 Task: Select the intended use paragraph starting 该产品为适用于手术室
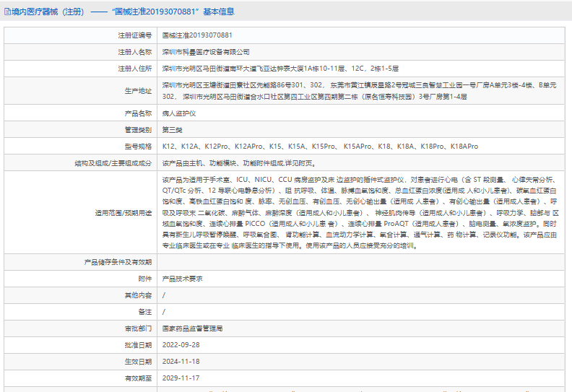coord(360,212)
